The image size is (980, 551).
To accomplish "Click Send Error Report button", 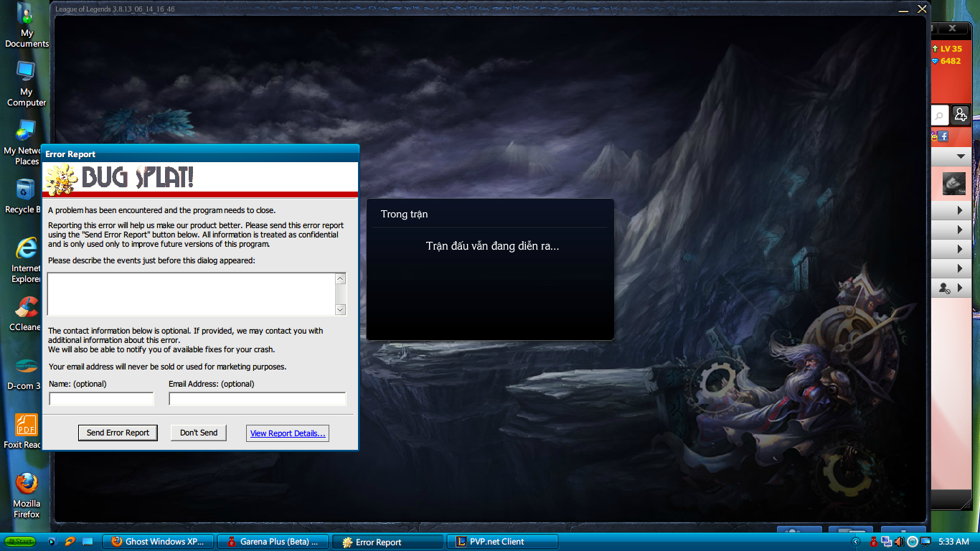I will [118, 433].
